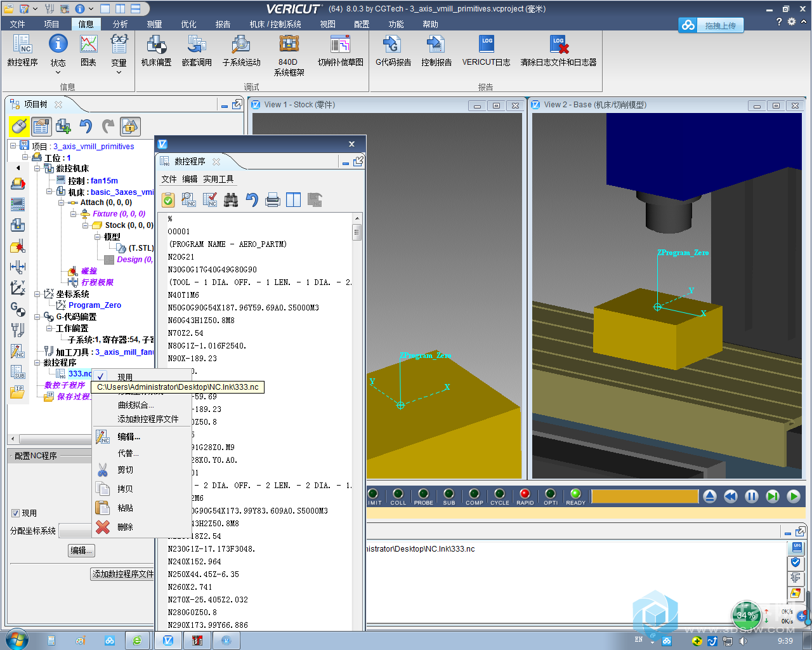Open the 840D 系统框架 icon
Screen dimensions: 812x650
pyautogui.click(x=289, y=55)
